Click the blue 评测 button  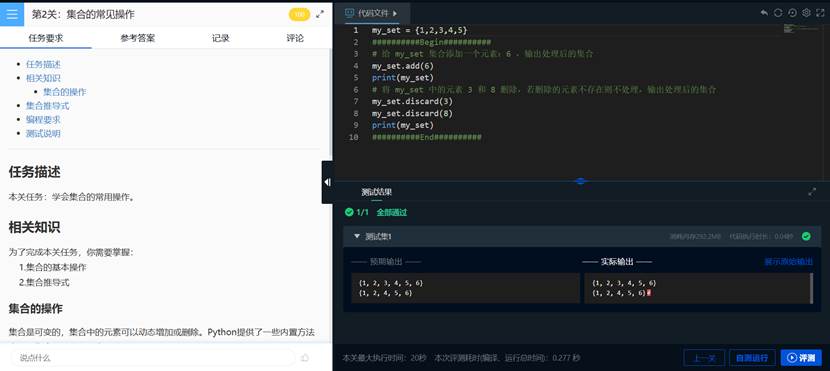[x=801, y=358]
